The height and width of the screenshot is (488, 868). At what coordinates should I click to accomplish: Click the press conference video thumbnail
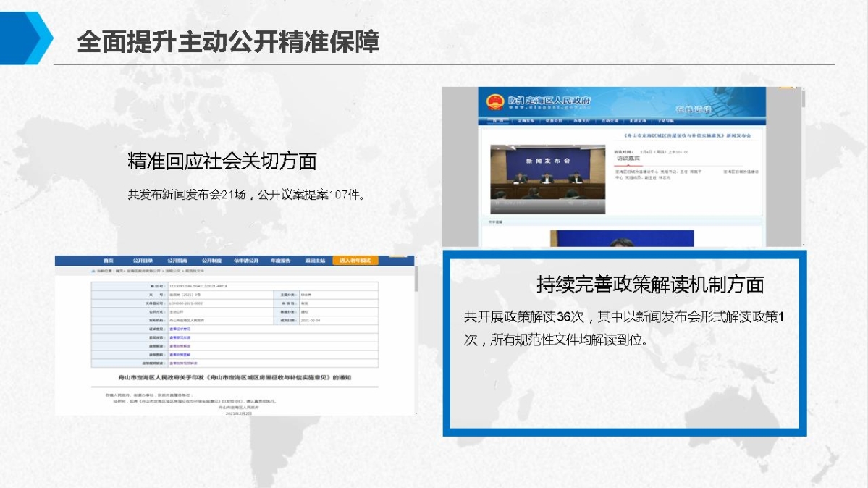(x=547, y=175)
